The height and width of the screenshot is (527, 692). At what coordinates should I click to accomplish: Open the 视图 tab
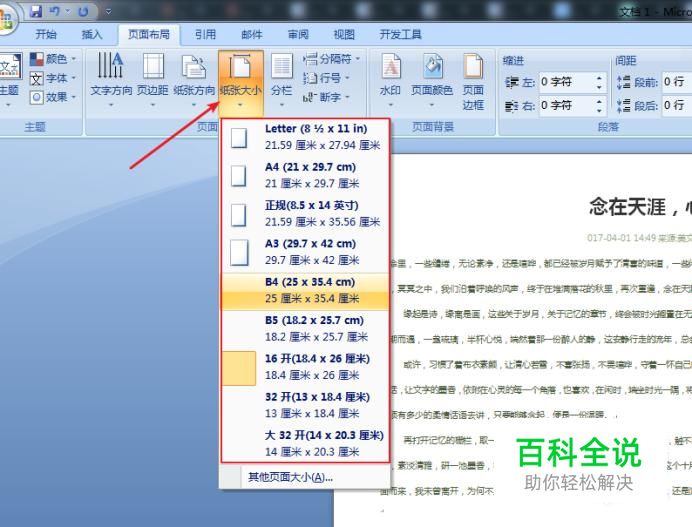(344, 34)
